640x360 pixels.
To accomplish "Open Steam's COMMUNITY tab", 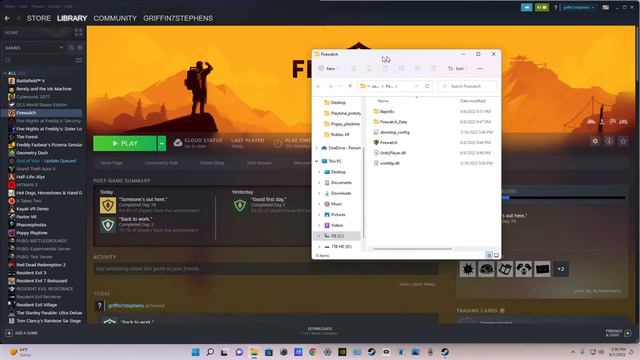I will pyautogui.click(x=115, y=18).
